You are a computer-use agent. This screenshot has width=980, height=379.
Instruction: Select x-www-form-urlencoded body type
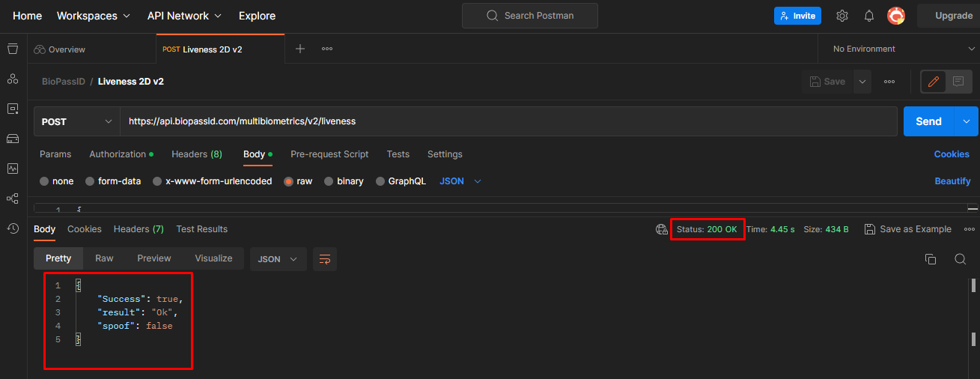point(213,181)
